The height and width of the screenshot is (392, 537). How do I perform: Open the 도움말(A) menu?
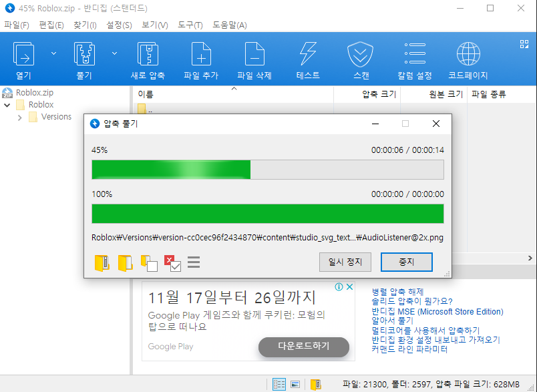[230, 25]
